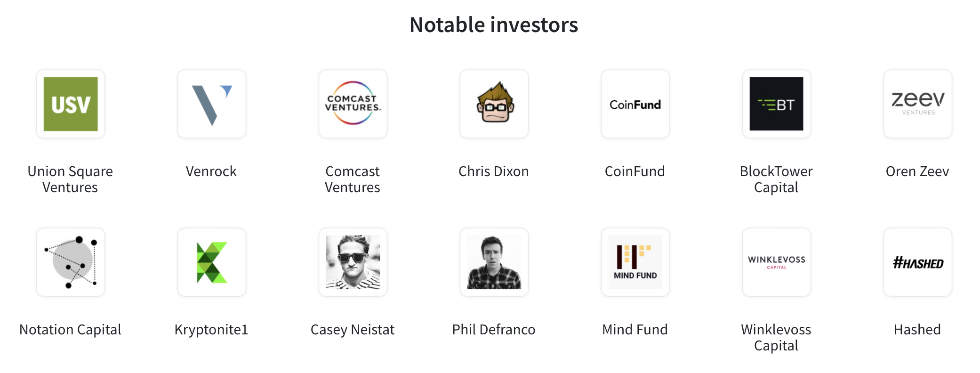This screenshot has width=980, height=373.
Task: Click the green Kryptonite1 K logo
Action: 212,262
